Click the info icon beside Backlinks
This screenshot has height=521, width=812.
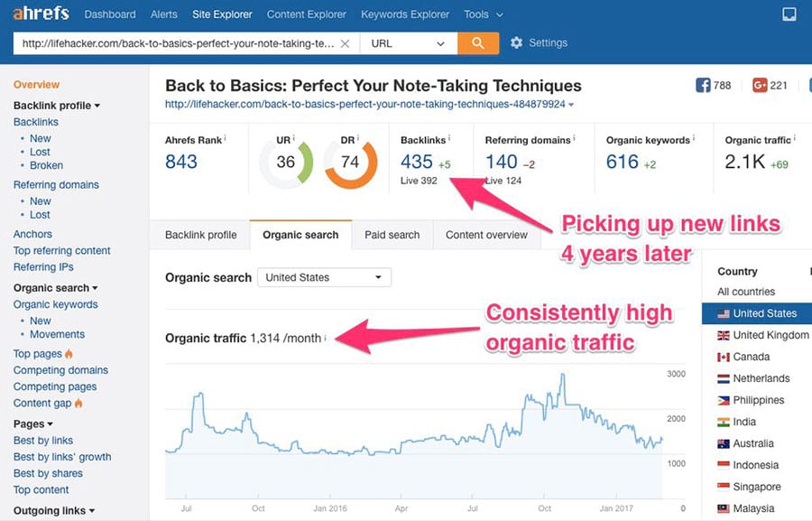[449, 138]
